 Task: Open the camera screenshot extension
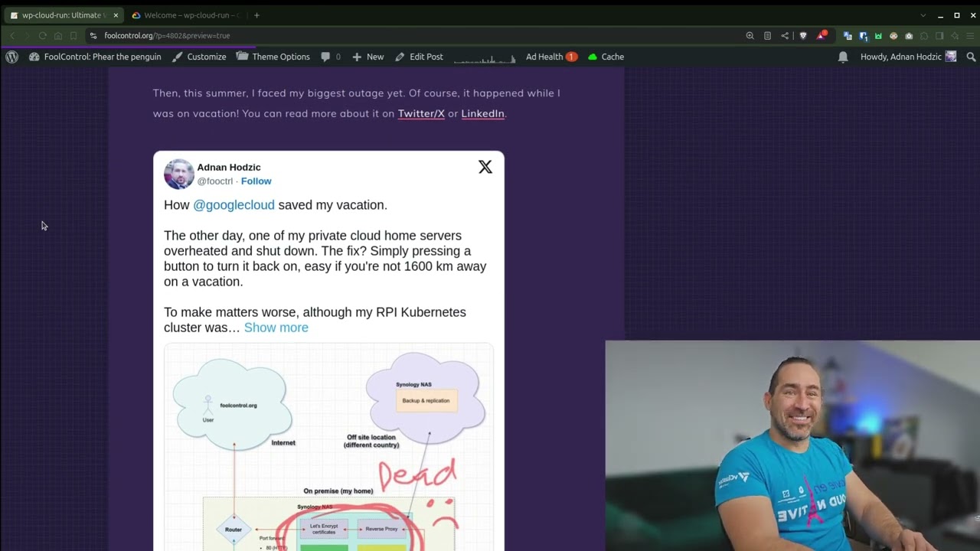coord(909,36)
